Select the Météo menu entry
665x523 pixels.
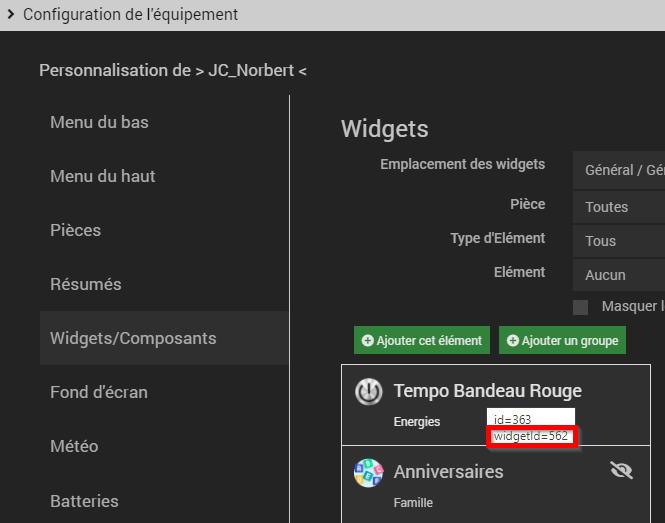[x=75, y=446]
